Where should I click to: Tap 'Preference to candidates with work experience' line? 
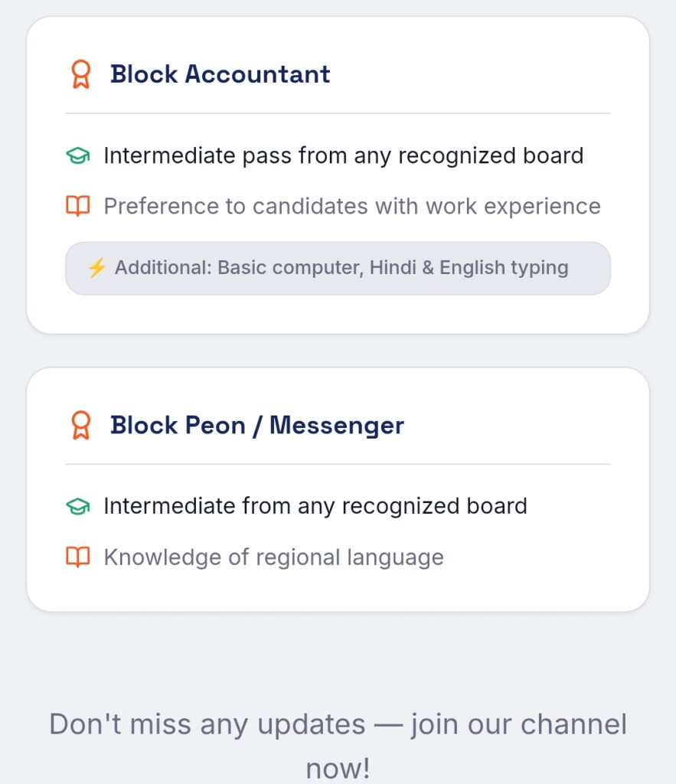[351, 206]
